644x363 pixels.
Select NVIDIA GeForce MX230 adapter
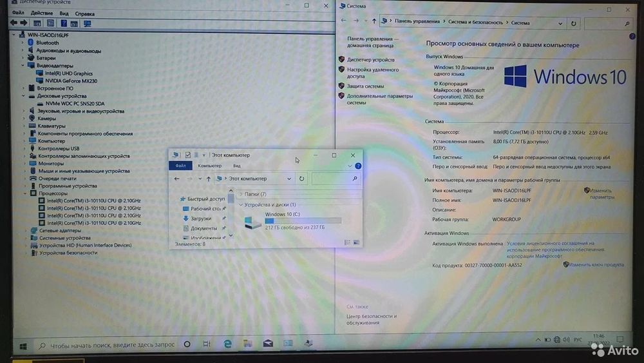click(71, 81)
